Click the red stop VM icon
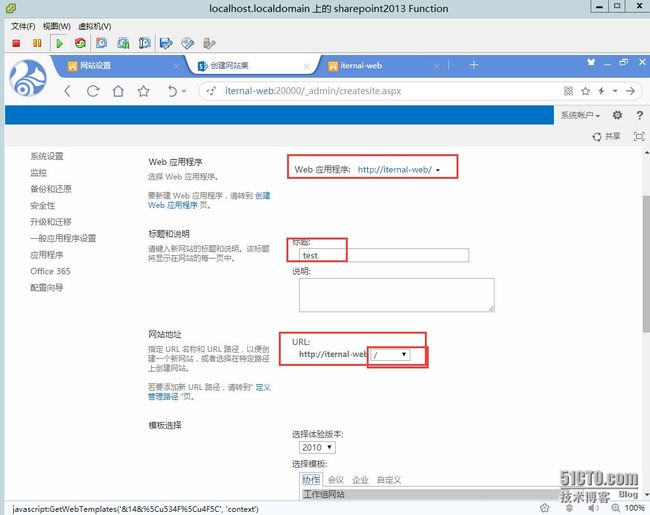Screen dimensions: 650x515 [x=16, y=43]
